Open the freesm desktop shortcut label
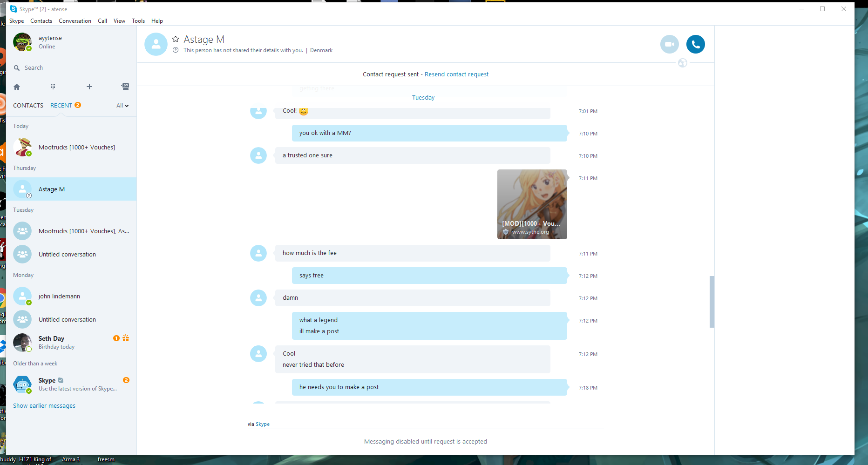Image resolution: width=868 pixels, height=465 pixels. point(106,459)
